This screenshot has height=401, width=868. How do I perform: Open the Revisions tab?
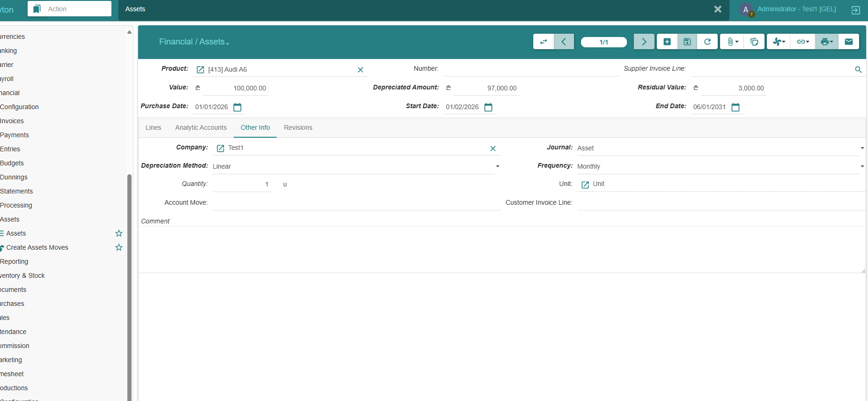[298, 128]
